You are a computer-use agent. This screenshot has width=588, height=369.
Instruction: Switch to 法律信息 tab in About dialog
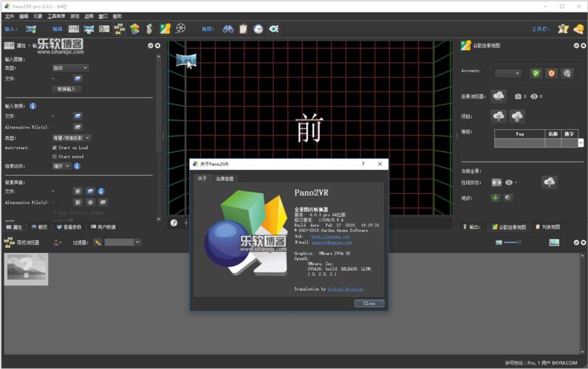pyautogui.click(x=225, y=179)
